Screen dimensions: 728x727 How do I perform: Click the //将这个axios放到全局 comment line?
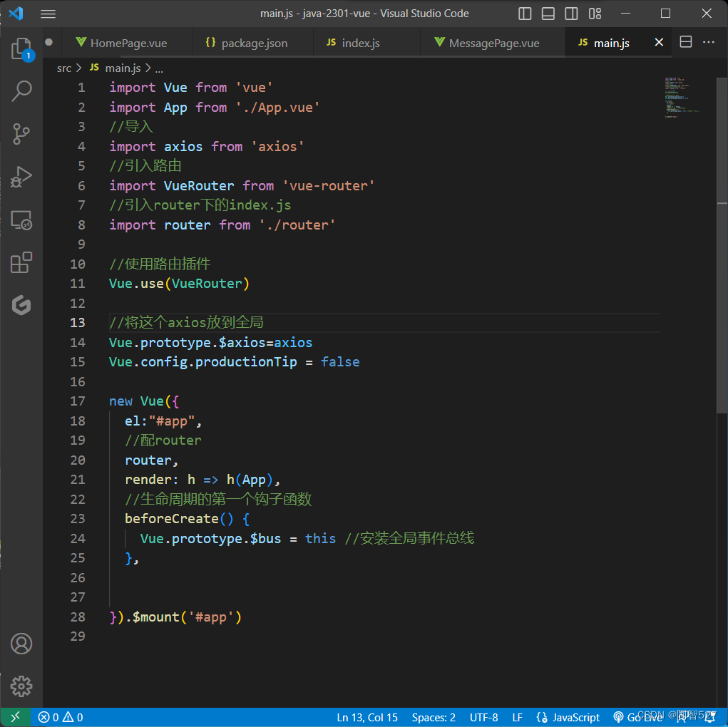click(186, 323)
